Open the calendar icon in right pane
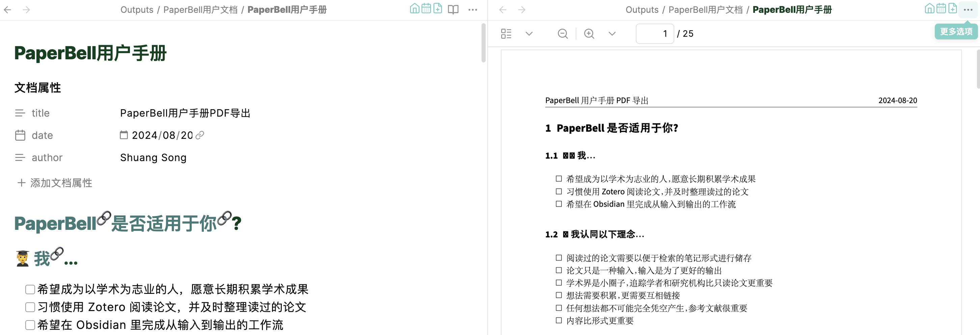The height and width of the screenshot is (335, 980). 941,8
